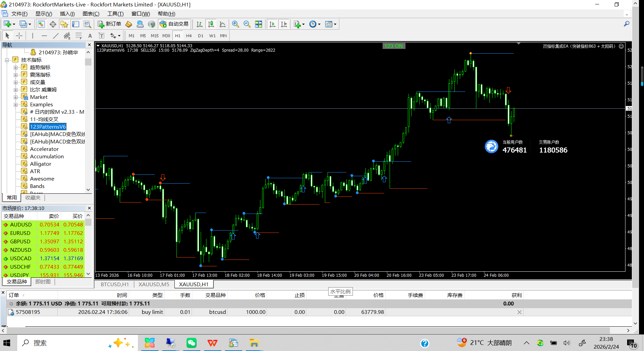This screenshot has height=351, width=644.
Task: Switch chart to bar chart type
Action: (199, 24)
